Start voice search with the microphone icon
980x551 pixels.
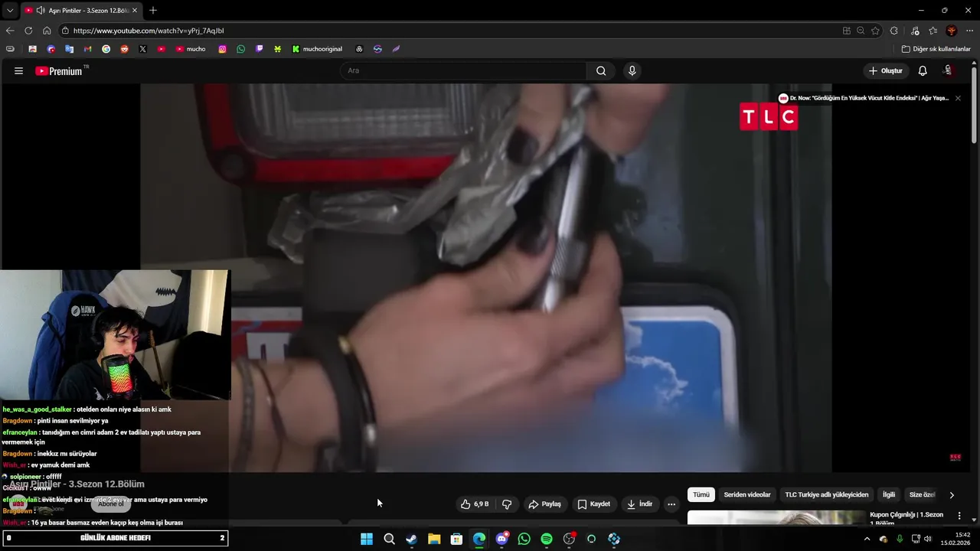(632, 70)
